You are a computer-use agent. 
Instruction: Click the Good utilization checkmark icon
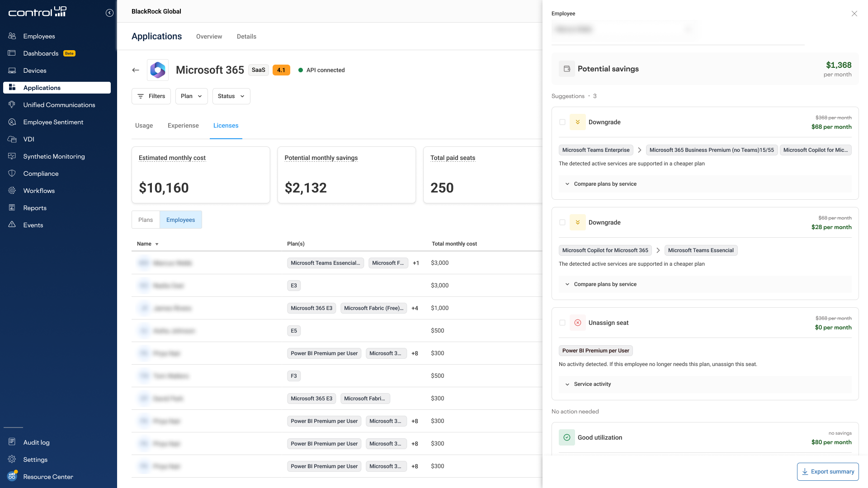coord(567,437)
